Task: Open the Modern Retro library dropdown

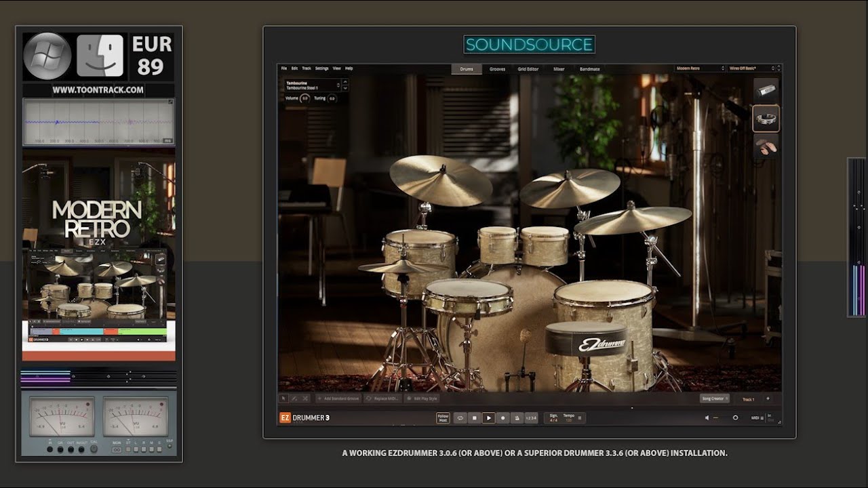Action: coord(700,68)
